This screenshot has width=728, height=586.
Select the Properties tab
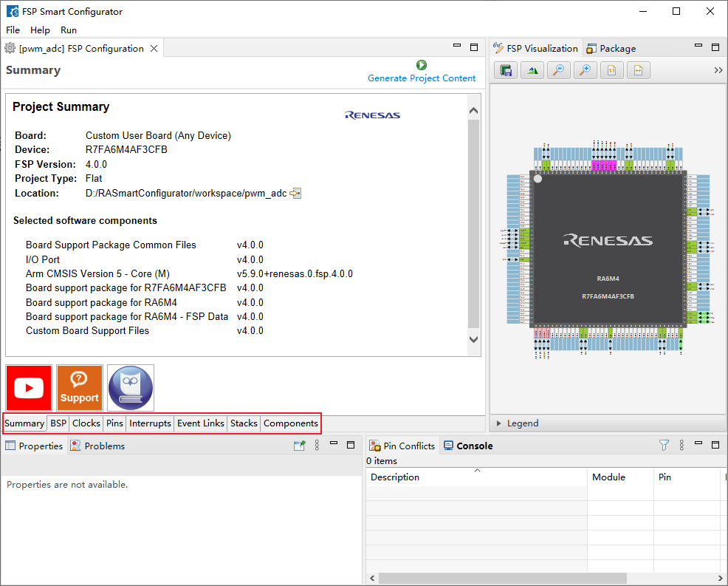coord(35,446)
